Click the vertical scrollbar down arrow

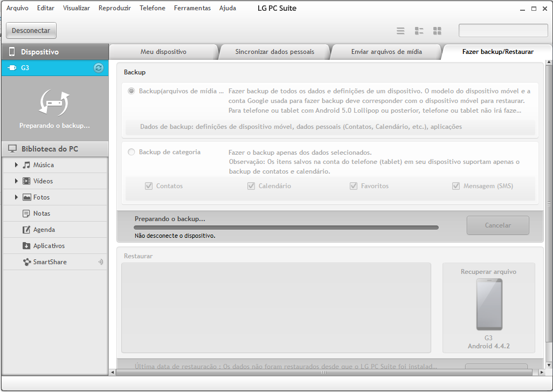click(x=548, y=365)
